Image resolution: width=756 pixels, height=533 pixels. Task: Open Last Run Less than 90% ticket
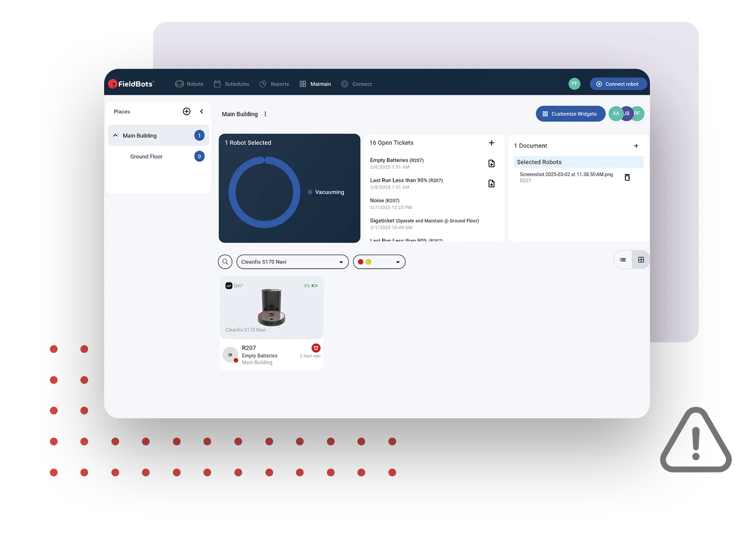tap(406, 183)
